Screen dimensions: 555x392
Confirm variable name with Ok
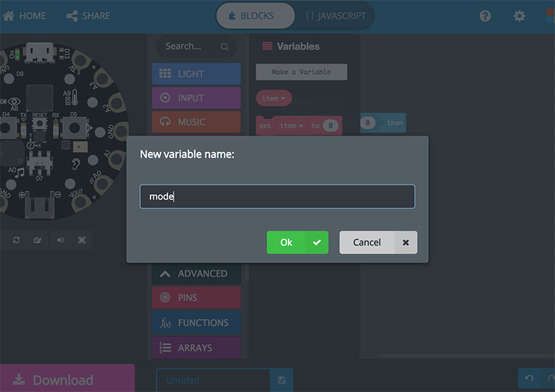[x=297, y=242]
